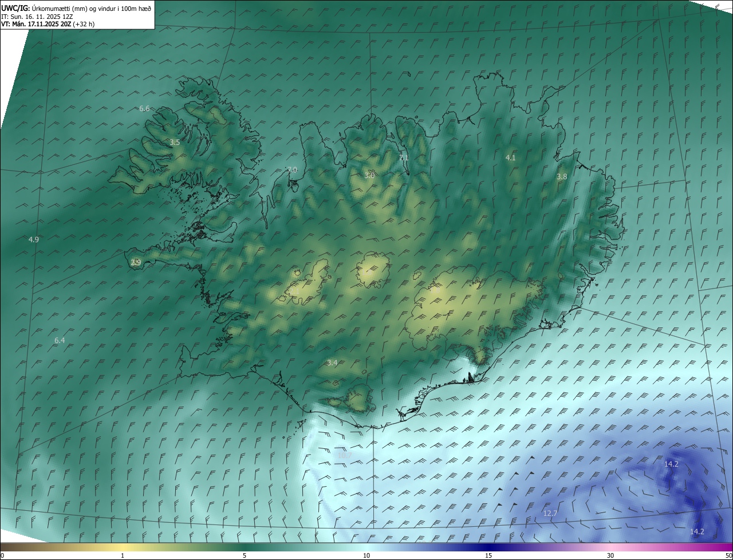Click the 2.9 value label on Snæfellsnes peninsula

pyautogui.click(x=136, y=262)
